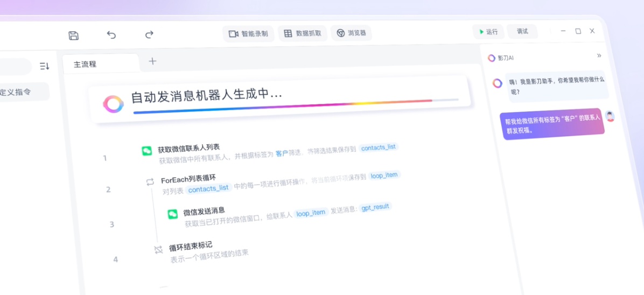Select the 循环结束标记 step title

click(x=191, y=247)
